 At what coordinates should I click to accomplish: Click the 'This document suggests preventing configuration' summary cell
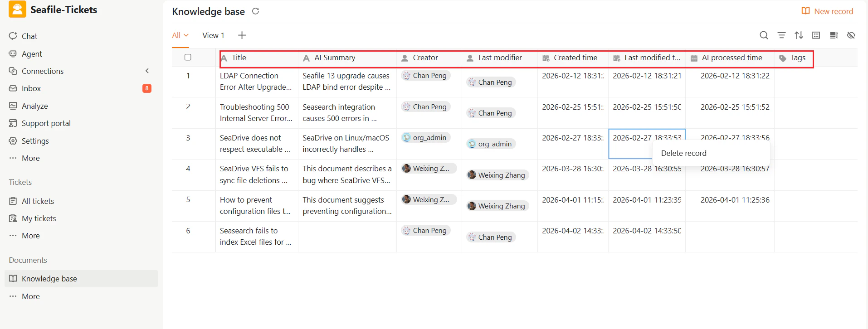pos(347,206)
